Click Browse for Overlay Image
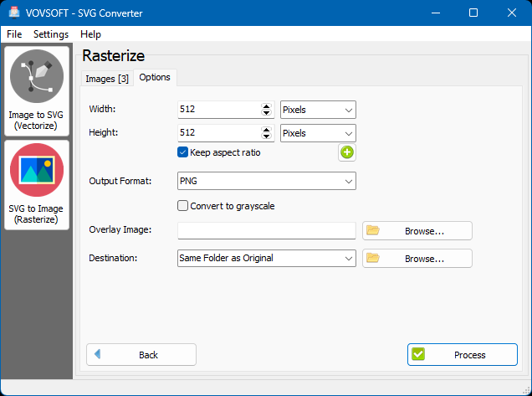This screenshot has height=396, width=532. pos(417,231)
